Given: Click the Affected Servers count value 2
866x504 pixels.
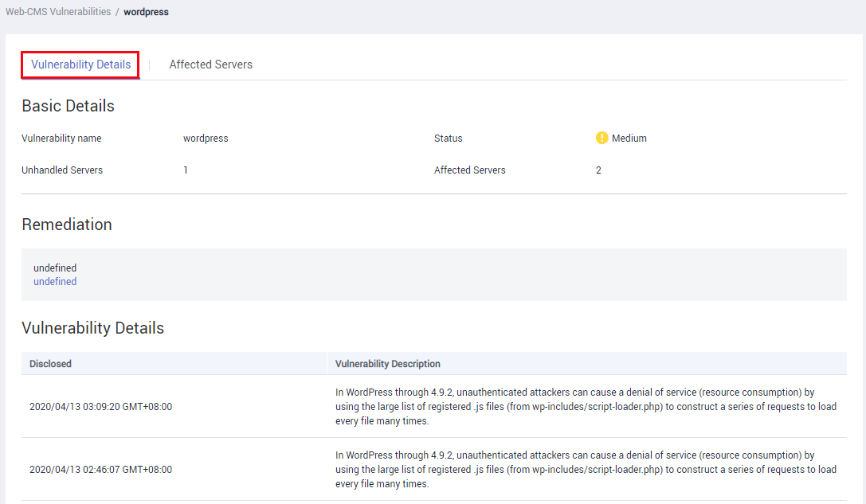Looking at the screenshot, I should tap(598, 170).
